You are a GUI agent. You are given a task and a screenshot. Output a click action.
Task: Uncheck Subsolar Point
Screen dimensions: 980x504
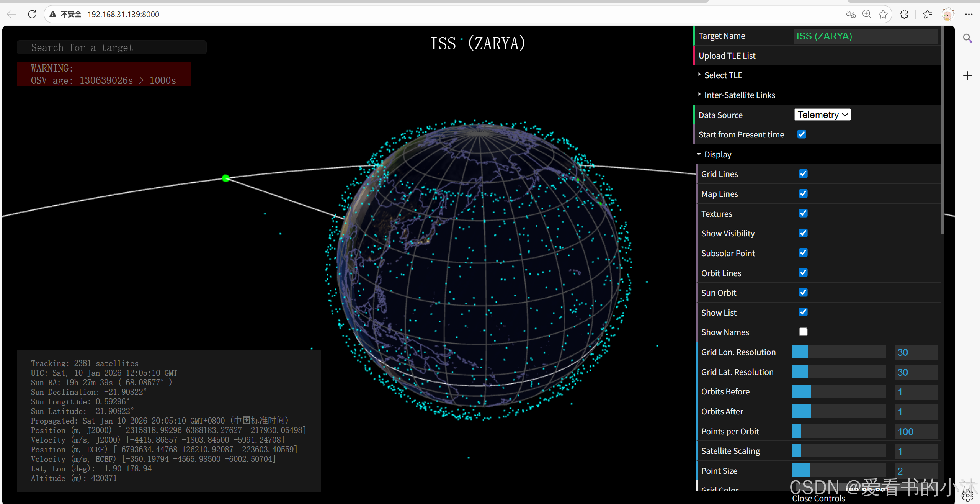tap(803, 253)
